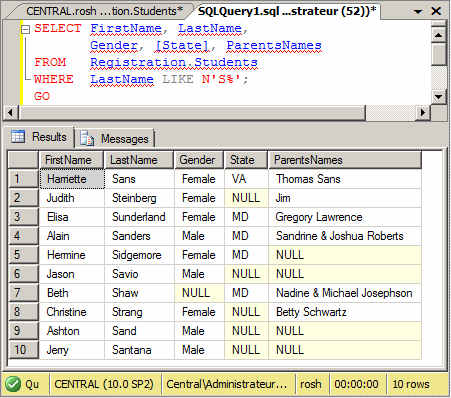Screen dimensions: 451x398
Task: Click the CENTRAL (10.0 SP2) status entry
Action: coord(104,384)
